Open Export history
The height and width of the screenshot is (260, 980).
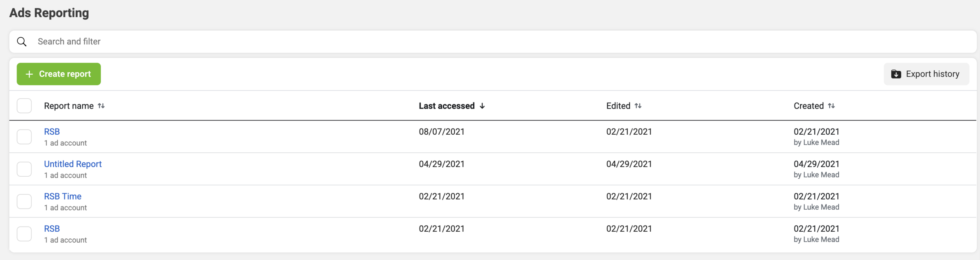click(926, 74)
